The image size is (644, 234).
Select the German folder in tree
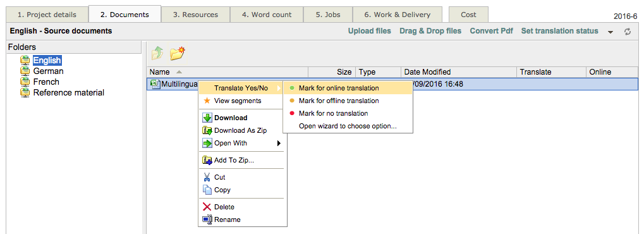[x=48, y=71]
